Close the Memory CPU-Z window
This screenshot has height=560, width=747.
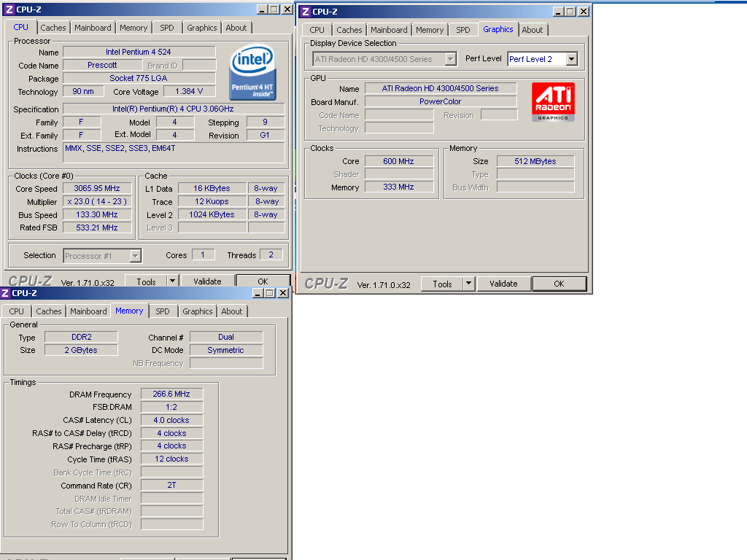pyautogui.click(x=283, y=293)
